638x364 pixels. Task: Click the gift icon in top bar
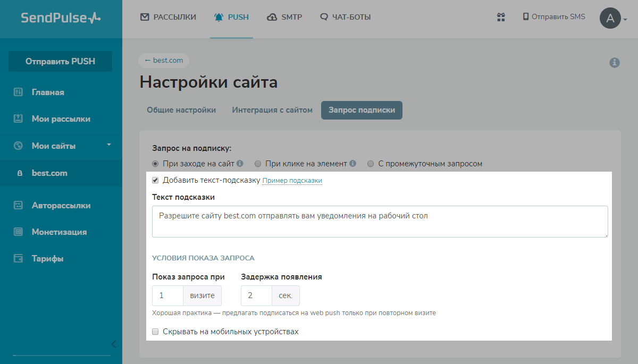(500, 17)
